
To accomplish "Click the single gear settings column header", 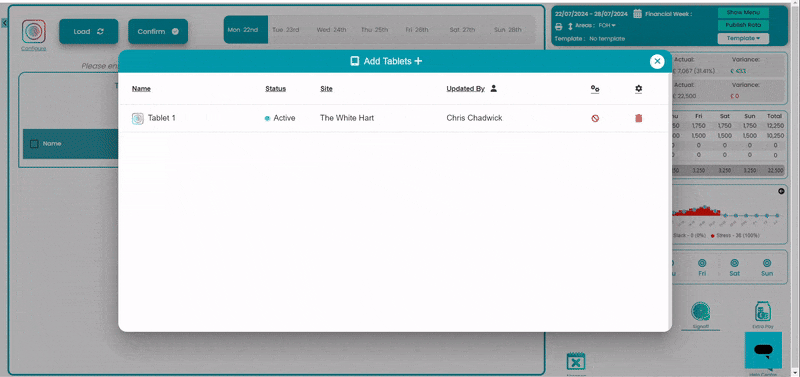I will (638, 89).
